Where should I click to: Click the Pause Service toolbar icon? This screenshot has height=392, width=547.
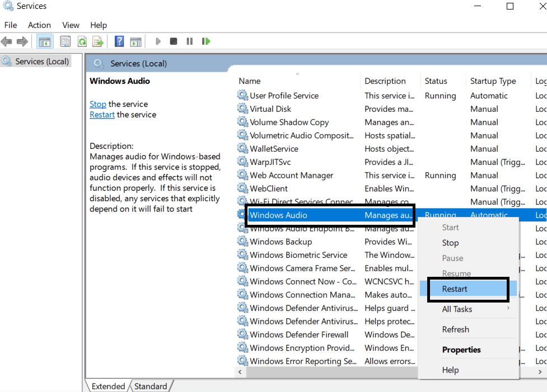tap(189, 41)
